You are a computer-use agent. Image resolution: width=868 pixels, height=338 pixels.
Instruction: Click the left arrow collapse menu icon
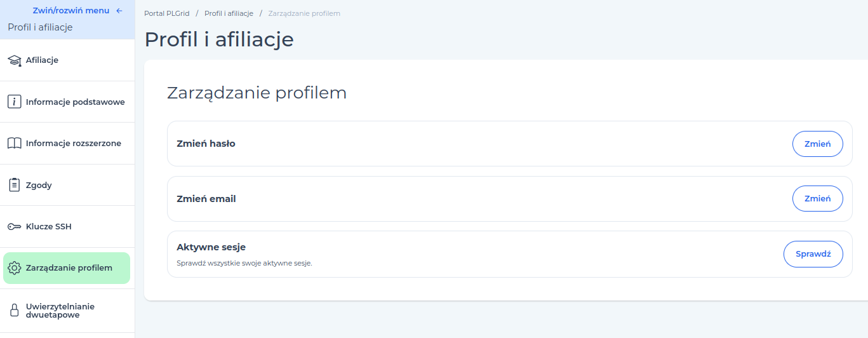tap(119, 11)
